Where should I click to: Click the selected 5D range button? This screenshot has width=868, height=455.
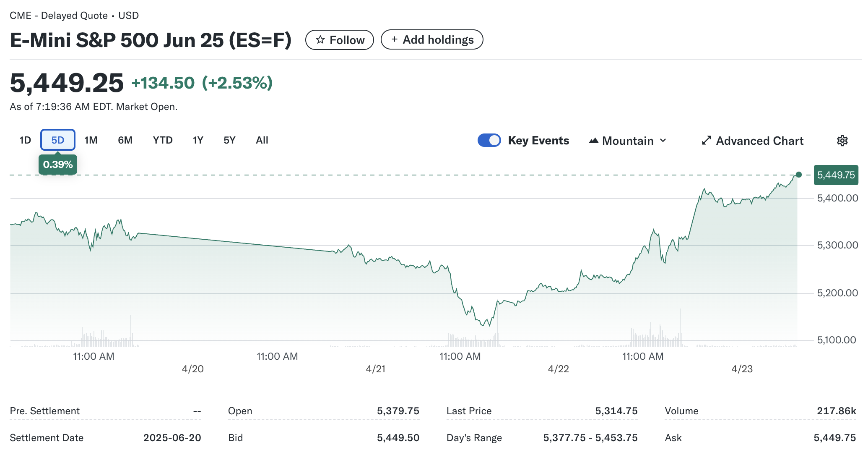click(58, 140)
